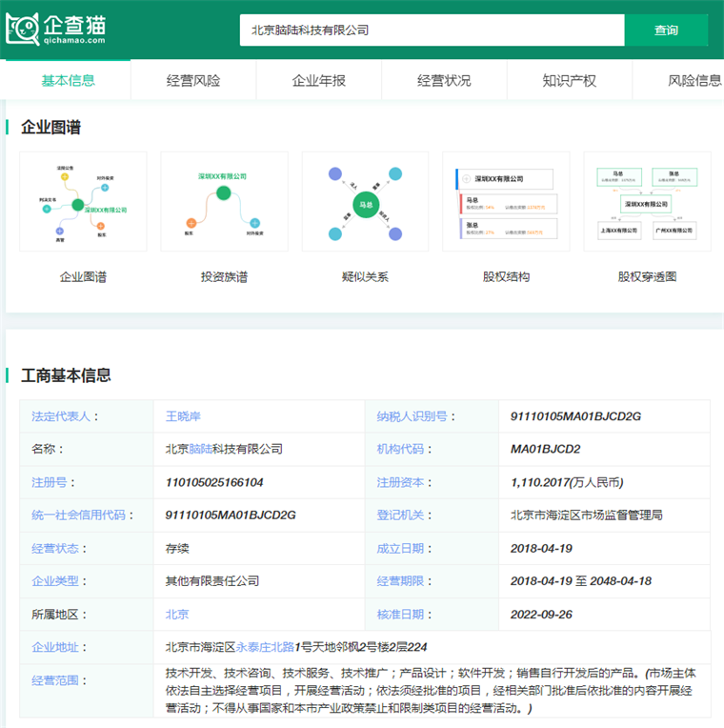Click registered capital 1,110.2017(万人民币)
The width and height of the screenshot is (724, 728).
tap(567, 482)
